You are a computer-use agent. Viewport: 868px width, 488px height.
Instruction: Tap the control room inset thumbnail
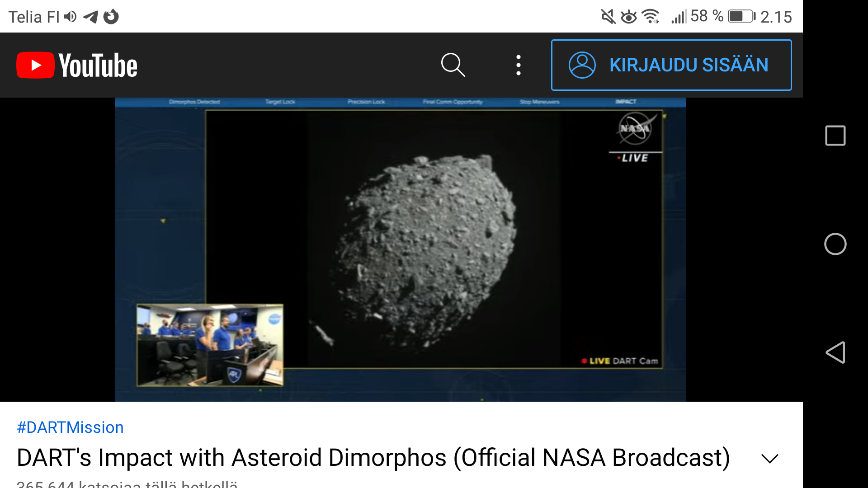coord(210,345)
